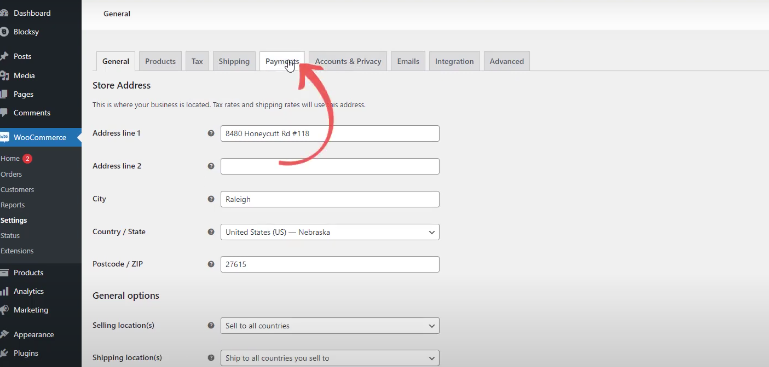This screenshot has width=769, height=367.
Task: Click the City text field containing Raleigh
Action: tap(330, 199)
